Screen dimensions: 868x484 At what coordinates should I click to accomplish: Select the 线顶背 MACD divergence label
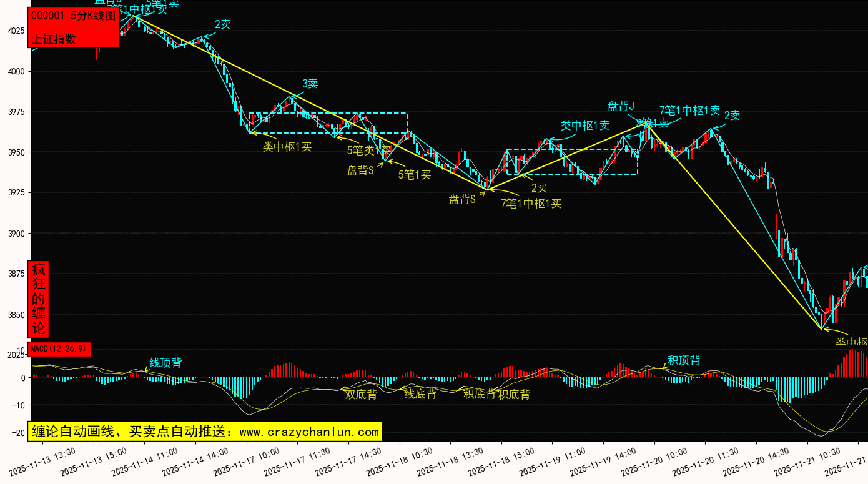[x=165, y=363]
